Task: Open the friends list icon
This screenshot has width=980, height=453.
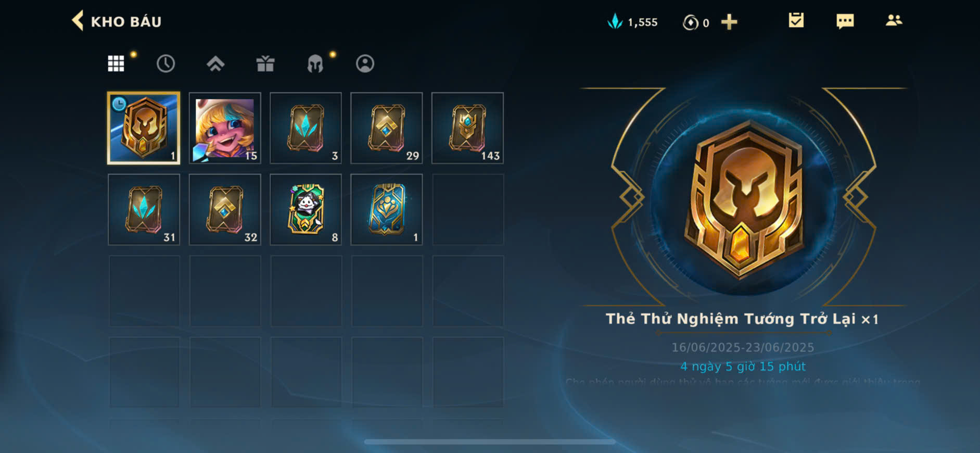Action: click(894, 20)
